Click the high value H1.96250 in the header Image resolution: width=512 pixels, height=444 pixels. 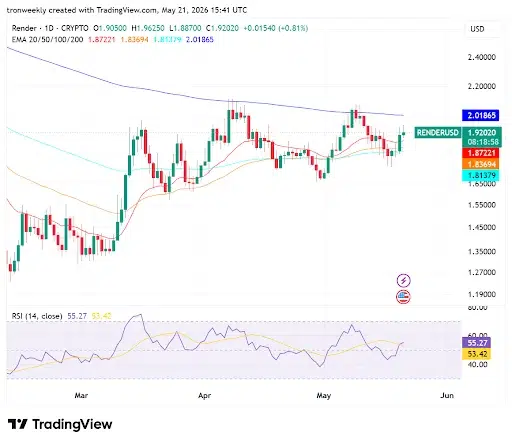click(148, 28)
